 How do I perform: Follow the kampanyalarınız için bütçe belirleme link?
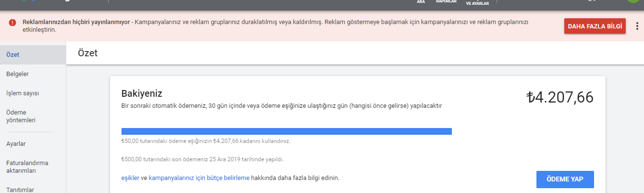click(199, 178)
